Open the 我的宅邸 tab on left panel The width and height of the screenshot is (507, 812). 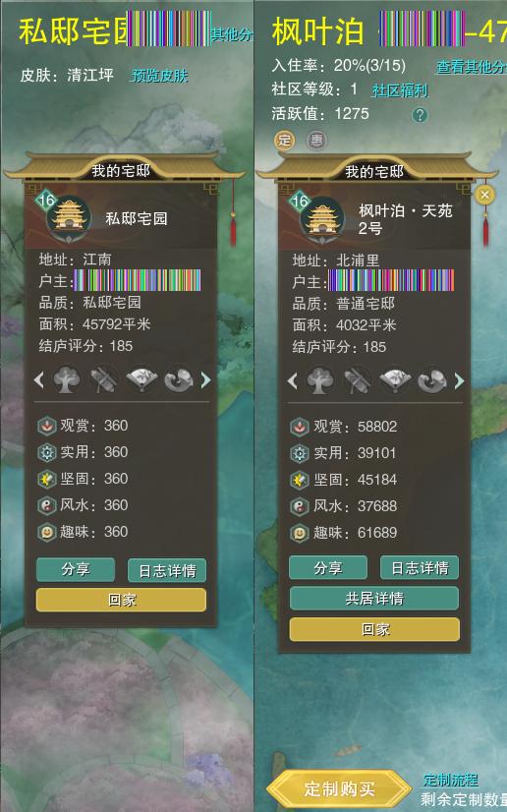[121, 171]
